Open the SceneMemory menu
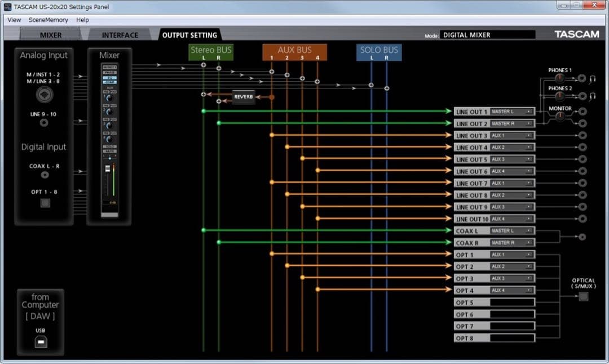Screen dimensions: 609x364 [x=48, y=20]
